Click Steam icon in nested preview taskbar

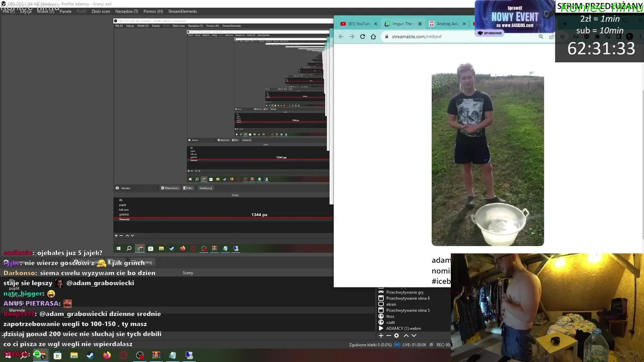click(x=172, y=248)
